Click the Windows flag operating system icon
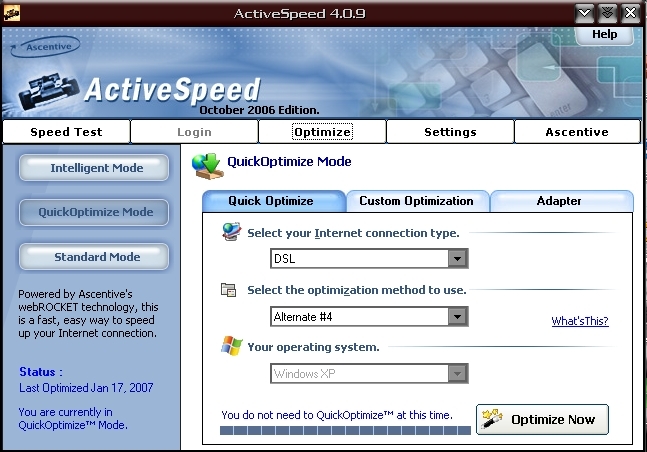 tap(231, 346)
